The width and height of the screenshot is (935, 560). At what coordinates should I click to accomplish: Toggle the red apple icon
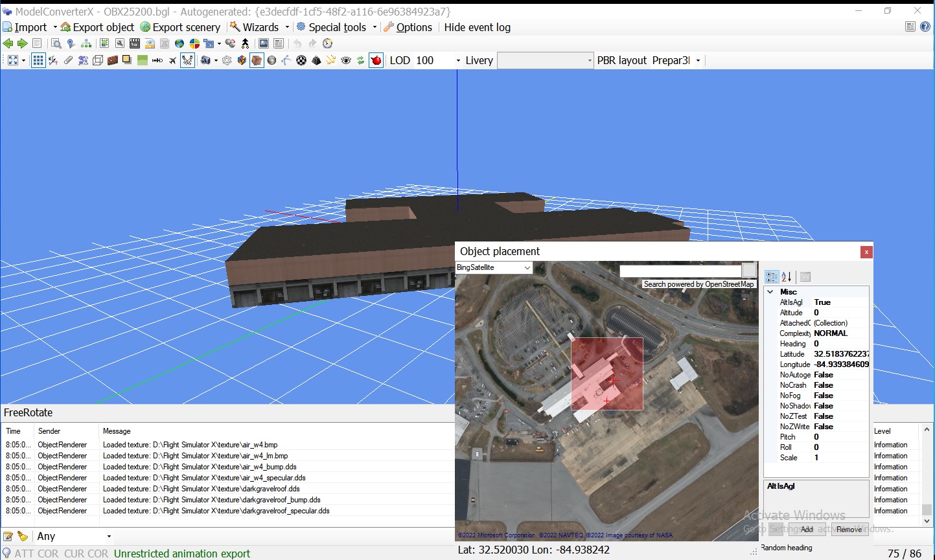[375, 60]
